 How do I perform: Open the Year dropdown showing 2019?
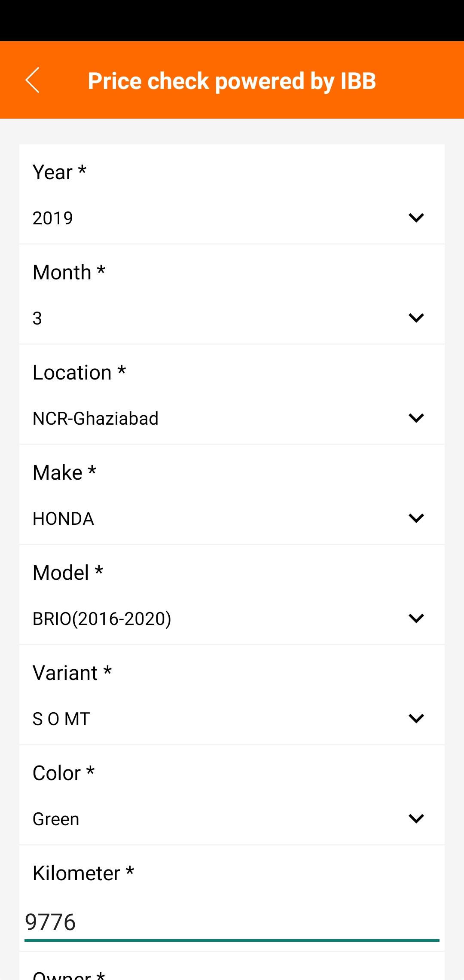[x=232, y=218]
